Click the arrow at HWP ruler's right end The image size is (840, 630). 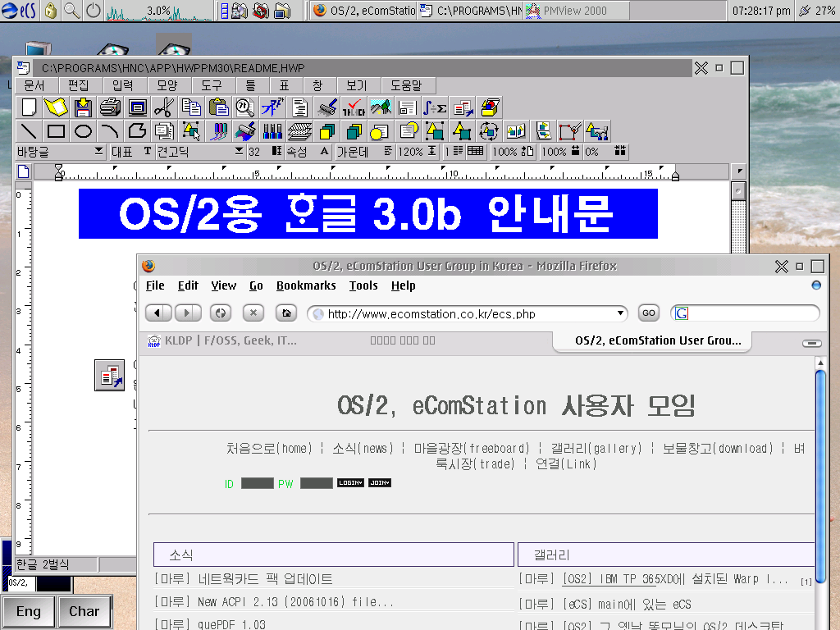739,171
